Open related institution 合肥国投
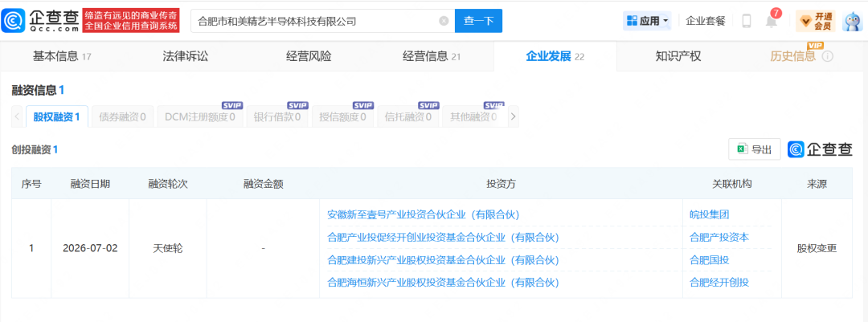 710,260
